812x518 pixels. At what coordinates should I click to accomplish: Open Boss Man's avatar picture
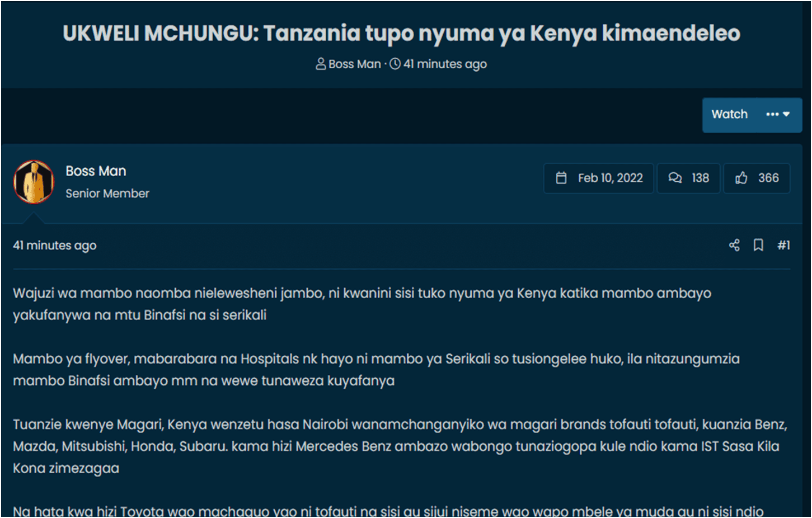click(x=34, y=182)
